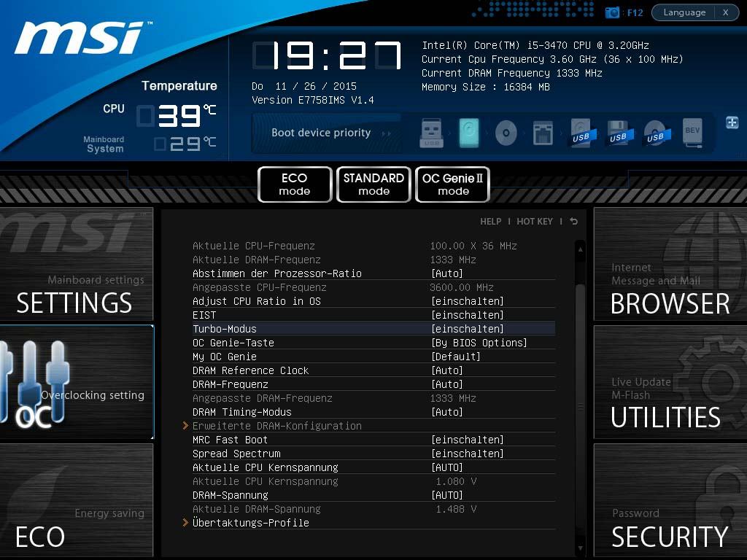Select the CD/DVD boot device icon
The image size is (747, 560).
pyautogui.click(x=506, y=133)
